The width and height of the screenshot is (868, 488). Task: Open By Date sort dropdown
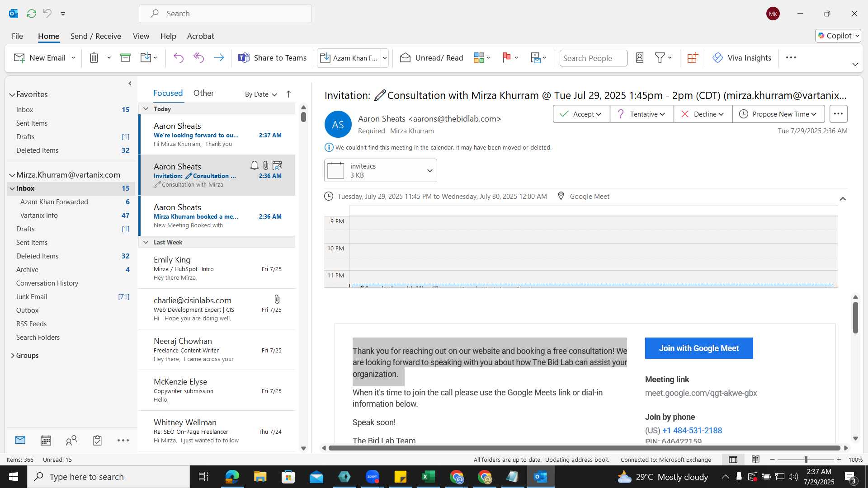click(x=261, y=94)
